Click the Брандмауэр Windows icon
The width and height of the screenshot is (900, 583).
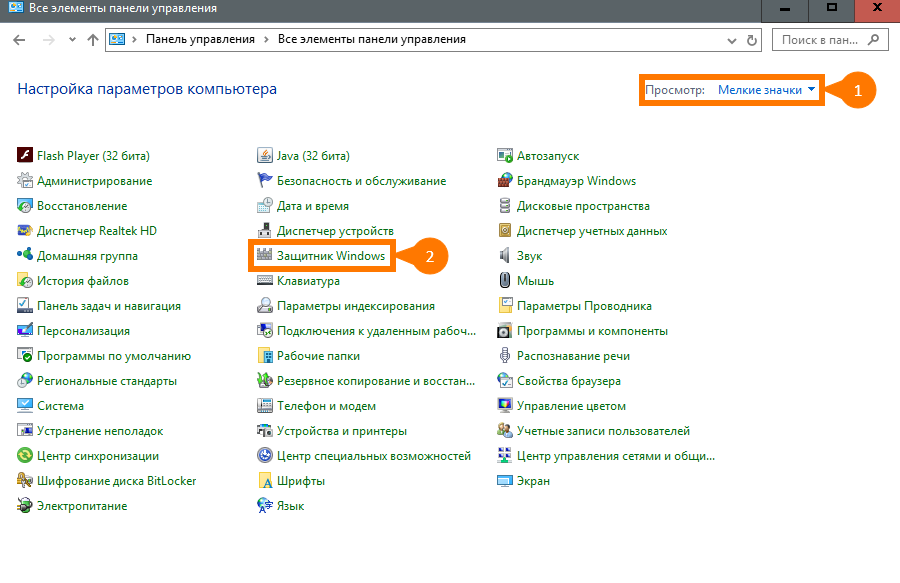coord(505,181)
